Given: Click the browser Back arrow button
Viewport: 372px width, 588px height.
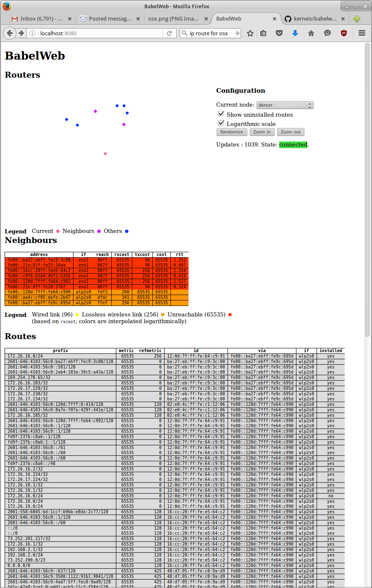Looking at the screenshot, I should click(10, 33).
